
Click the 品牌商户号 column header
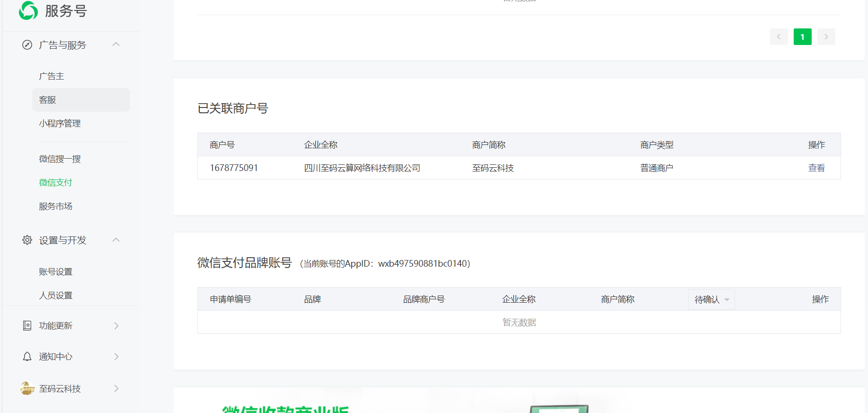[424, 299]
